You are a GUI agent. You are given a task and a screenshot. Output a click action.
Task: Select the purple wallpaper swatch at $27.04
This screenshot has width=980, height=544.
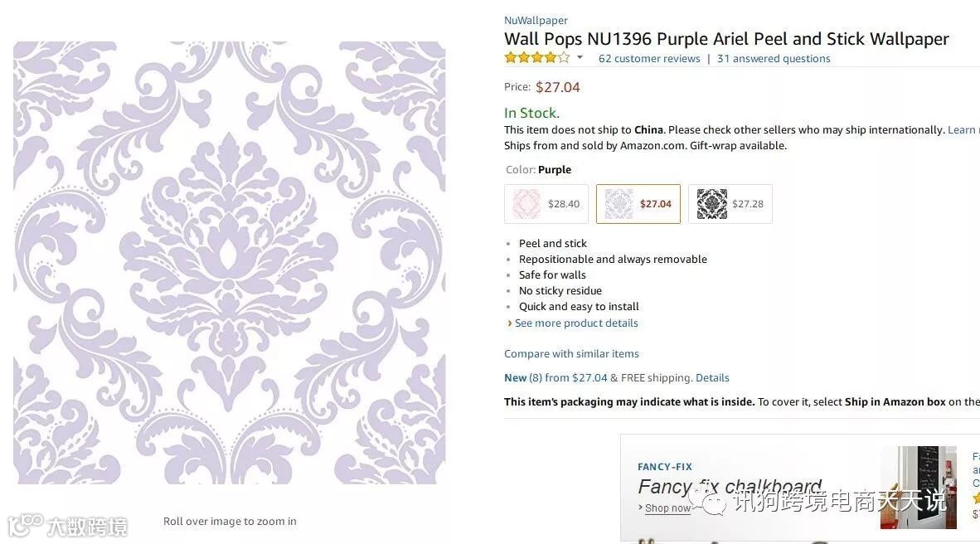(x=638, y=204)
